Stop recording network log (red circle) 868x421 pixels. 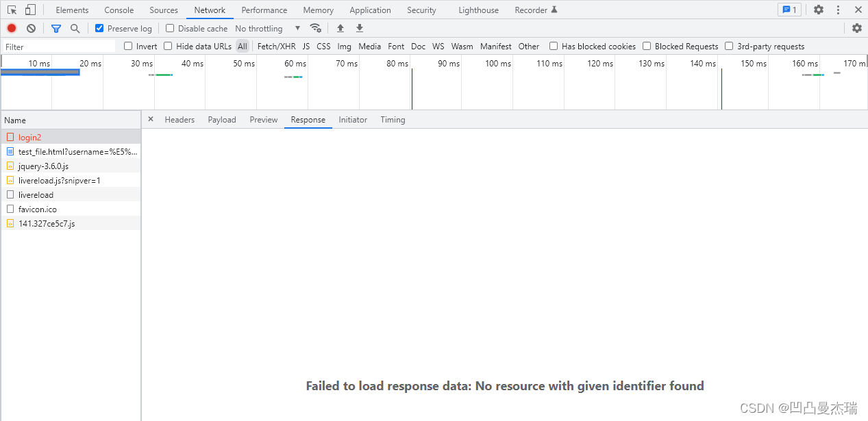point(12,29)
